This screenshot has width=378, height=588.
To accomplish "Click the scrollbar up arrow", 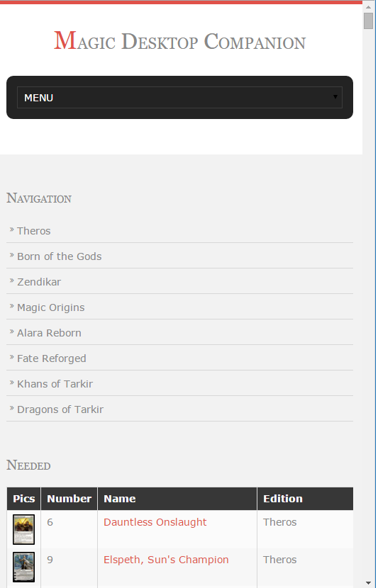I will click(369, 7).
